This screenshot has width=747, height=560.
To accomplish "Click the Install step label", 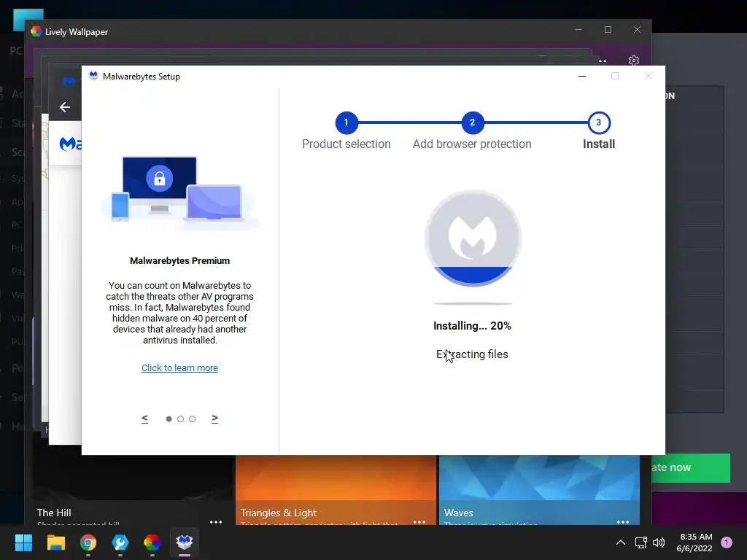I will click(x=599, y=144).
